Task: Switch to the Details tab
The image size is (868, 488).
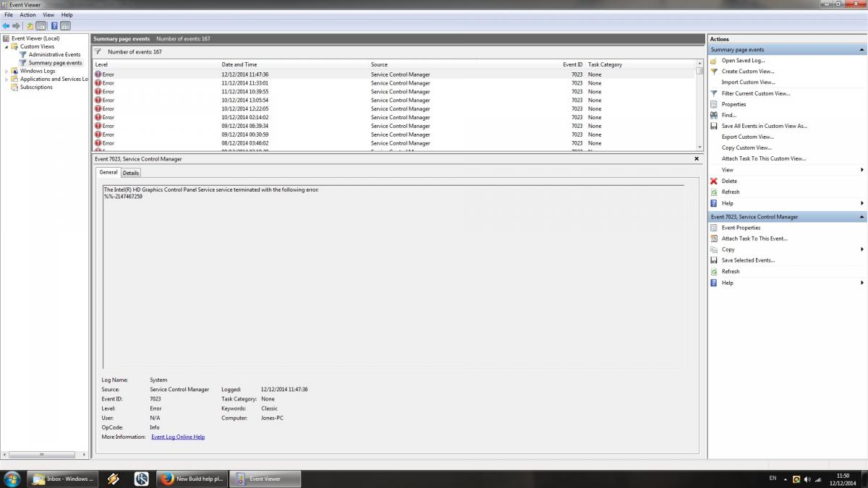Action: pyautogui.click(x=130, y=173)
